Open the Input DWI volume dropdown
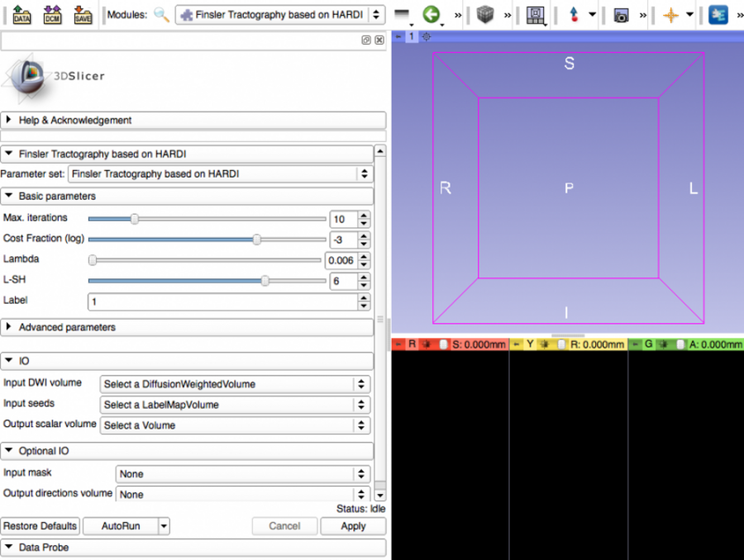Viewport: 744px width, 560px height. coord(235,384)
